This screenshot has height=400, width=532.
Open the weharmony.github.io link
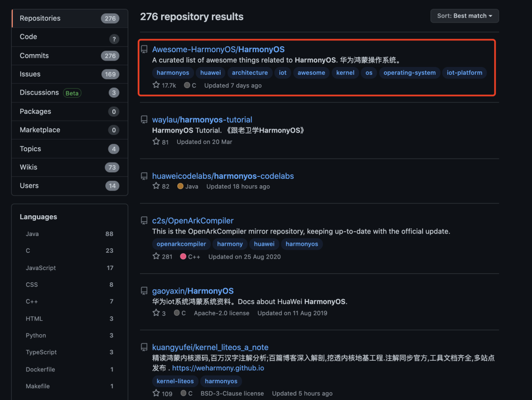pyautogui.click(x=218, y=368)
